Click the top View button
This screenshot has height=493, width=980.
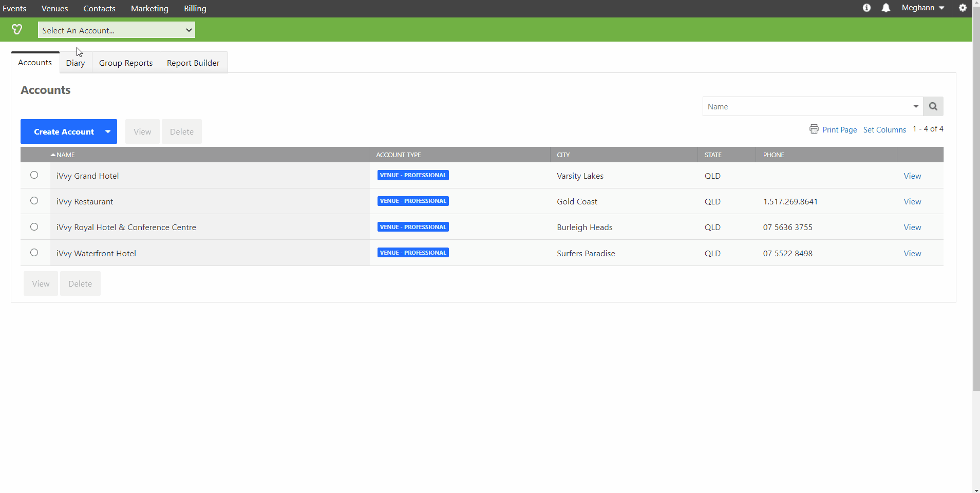(x=142, y=131)
